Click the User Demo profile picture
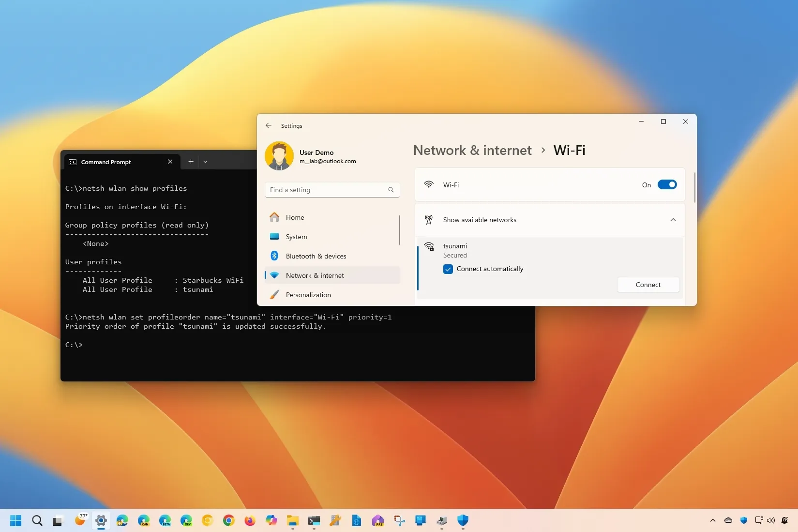 coord(279,155)
